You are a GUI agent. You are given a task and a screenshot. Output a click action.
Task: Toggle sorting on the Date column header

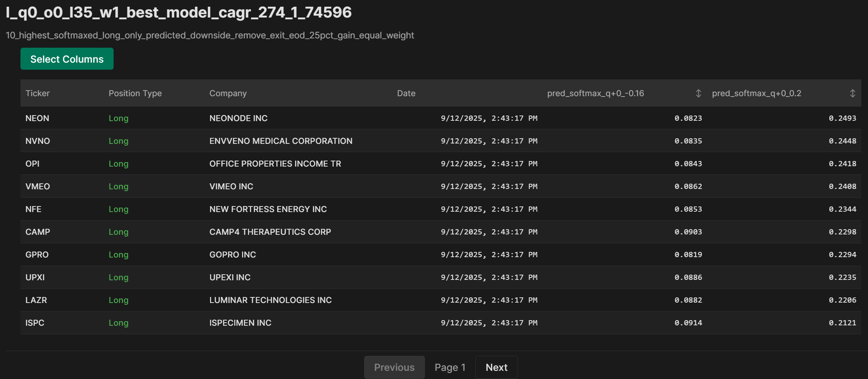pos(406,93)
